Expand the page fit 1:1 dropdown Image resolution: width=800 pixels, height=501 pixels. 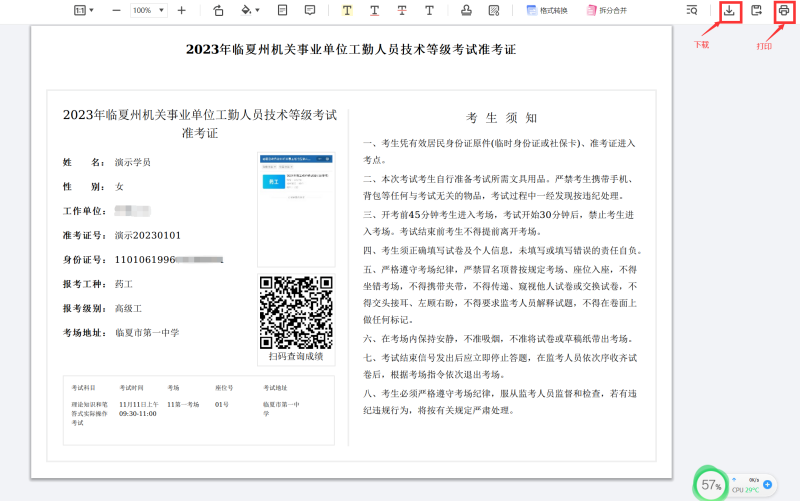point(84,11)
